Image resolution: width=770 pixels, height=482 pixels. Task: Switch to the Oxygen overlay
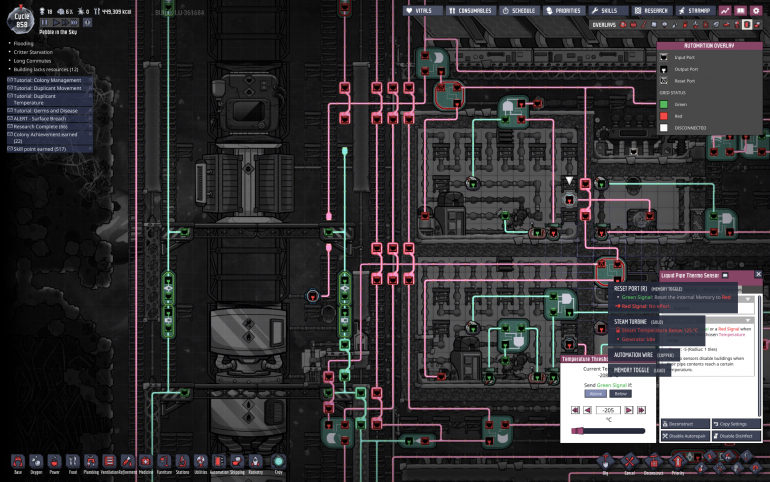pos(623,25)
